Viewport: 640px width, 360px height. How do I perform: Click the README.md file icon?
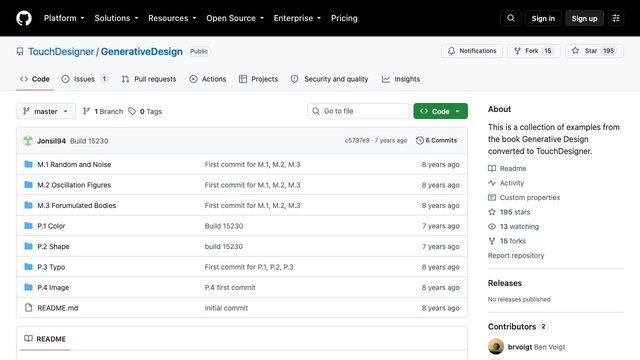(28, 307)
